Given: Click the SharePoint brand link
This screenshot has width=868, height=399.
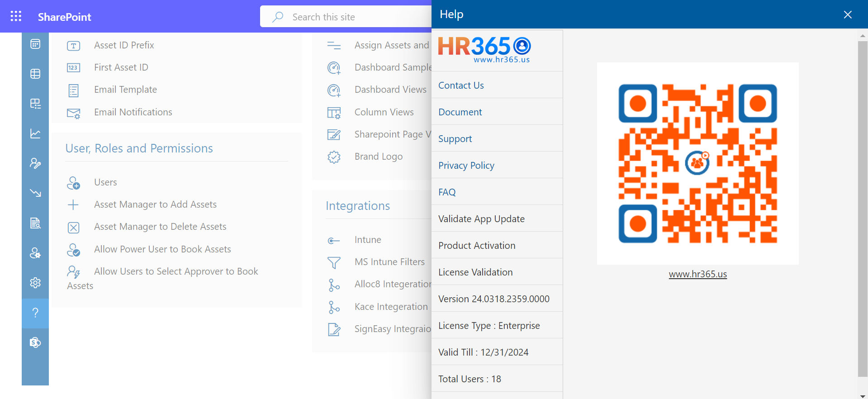Looking at the screenshot, I should point(64,17).
